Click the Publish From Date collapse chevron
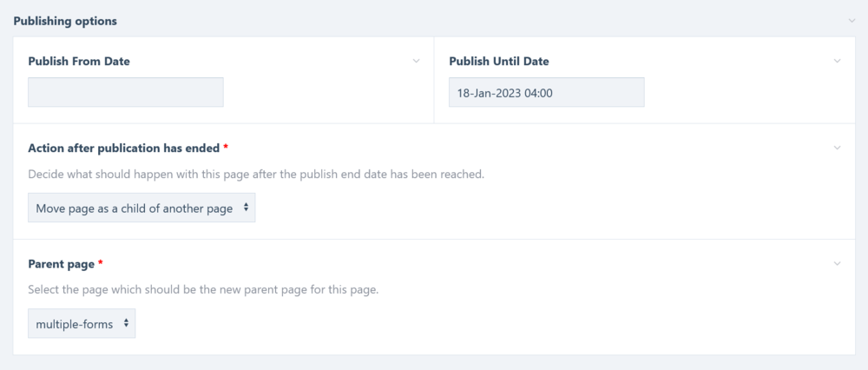The height and width of the screenshot is (370, 868). pos(417,61)
